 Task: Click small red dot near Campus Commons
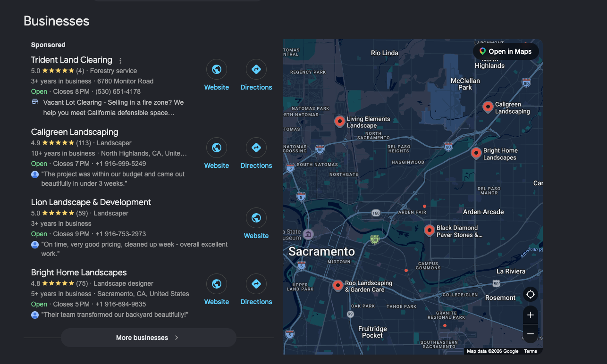tap(406, 270)
